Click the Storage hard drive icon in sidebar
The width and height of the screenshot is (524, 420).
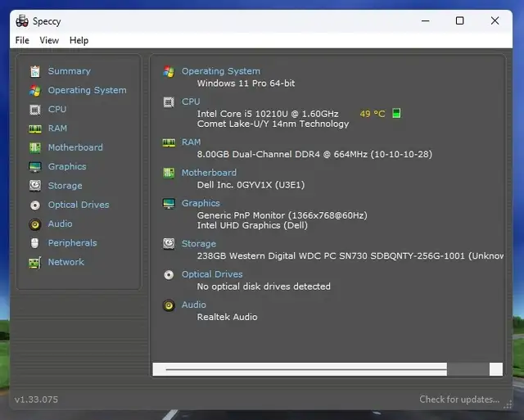click(34, 186)
